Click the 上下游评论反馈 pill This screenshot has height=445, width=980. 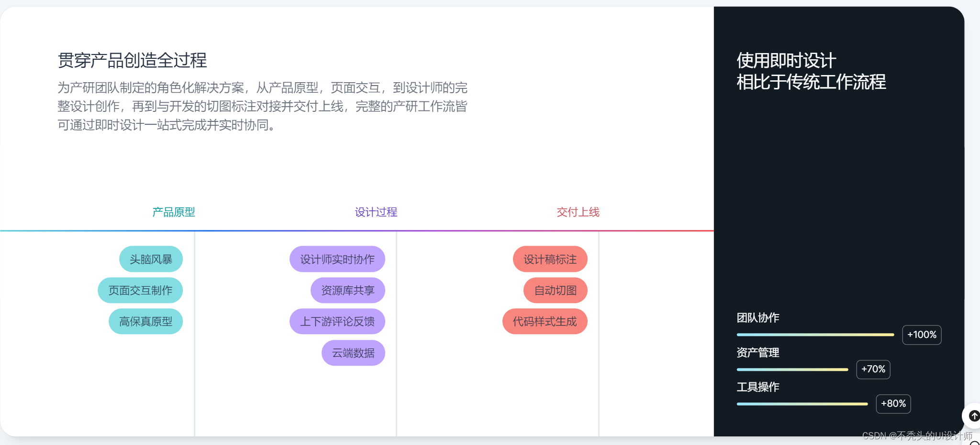coord(337,321)
